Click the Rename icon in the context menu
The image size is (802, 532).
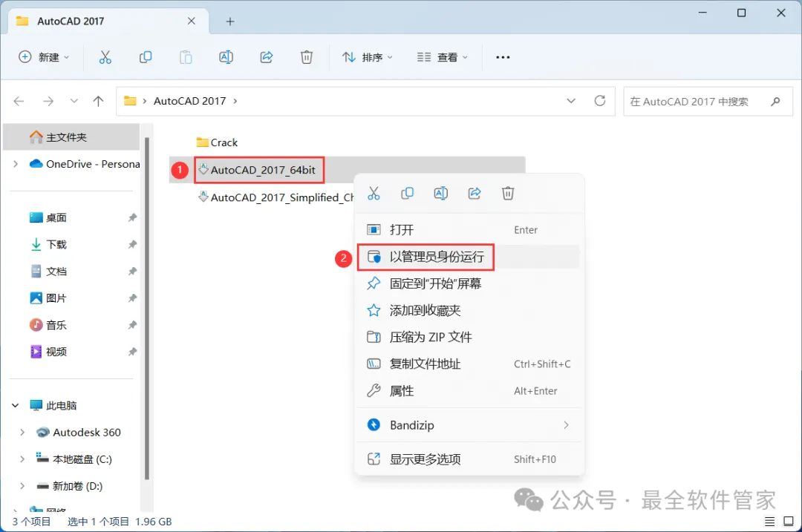[441, 193]
